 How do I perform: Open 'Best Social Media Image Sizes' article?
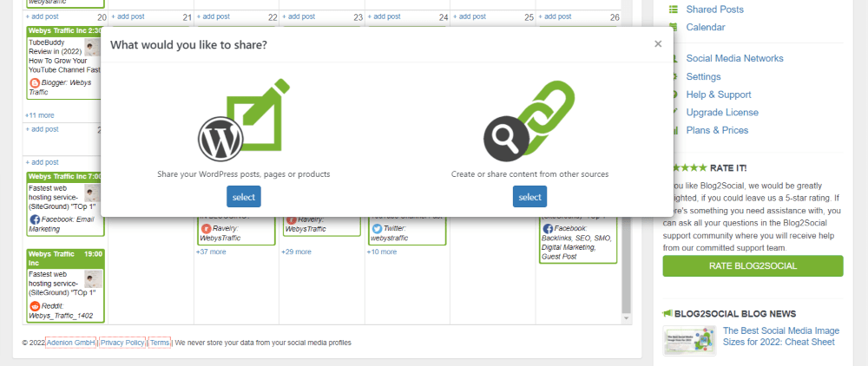click(780, 337)
